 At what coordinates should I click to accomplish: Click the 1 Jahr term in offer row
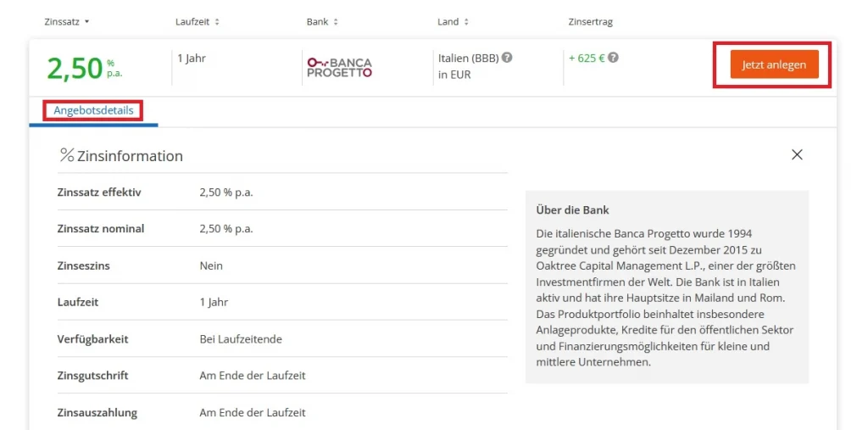point(192,59)
